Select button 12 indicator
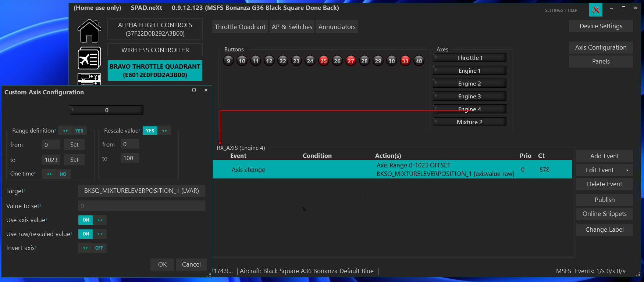This screenshot has width=644, height=282. 269,61
